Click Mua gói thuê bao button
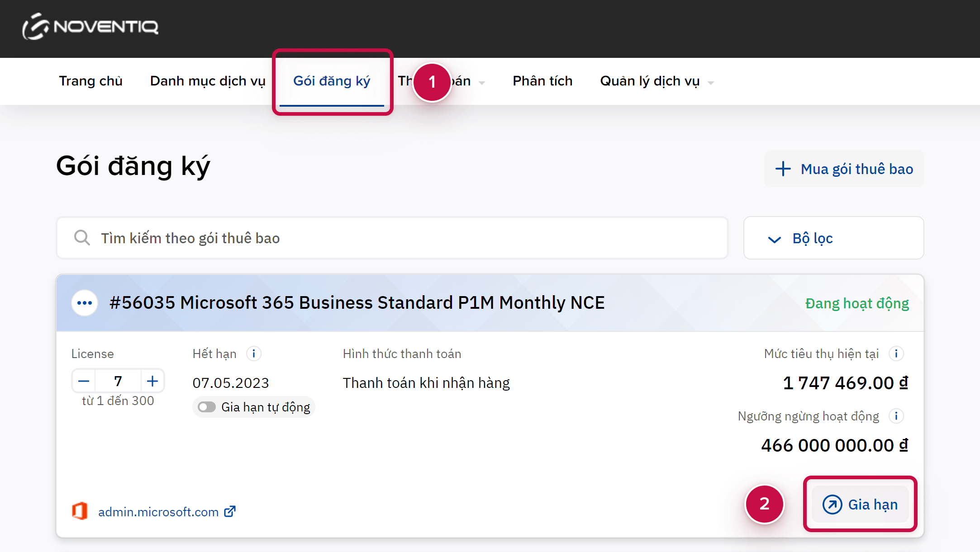This screenshot has width=980, height=552. 844,169
